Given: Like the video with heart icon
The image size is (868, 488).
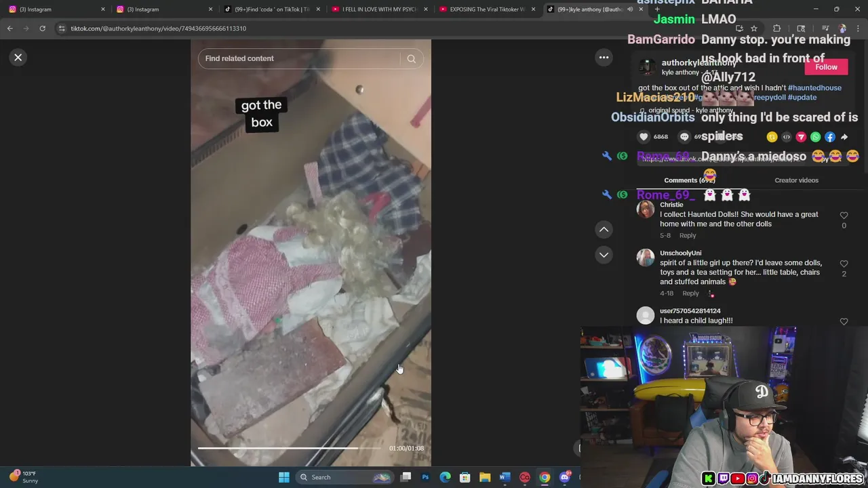Looking at the screenshot, I should click(x=644, y=137).
